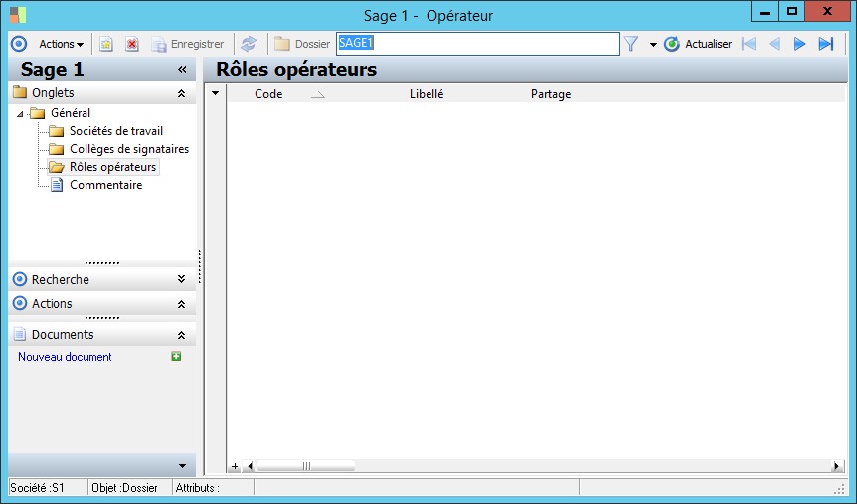This screenshot has height=504, width=857.
Task: Collapse the Actions section in sidebar
Action: (182, 304)
